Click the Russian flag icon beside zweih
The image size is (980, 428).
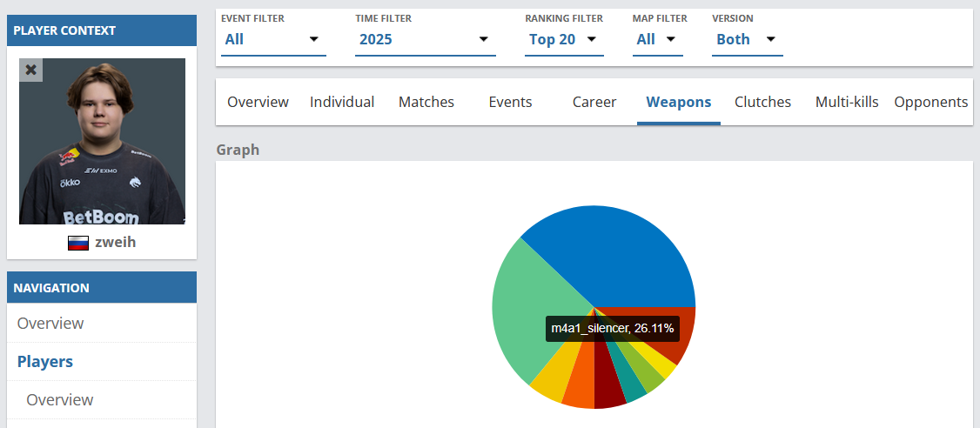click(x=78, y=243)
